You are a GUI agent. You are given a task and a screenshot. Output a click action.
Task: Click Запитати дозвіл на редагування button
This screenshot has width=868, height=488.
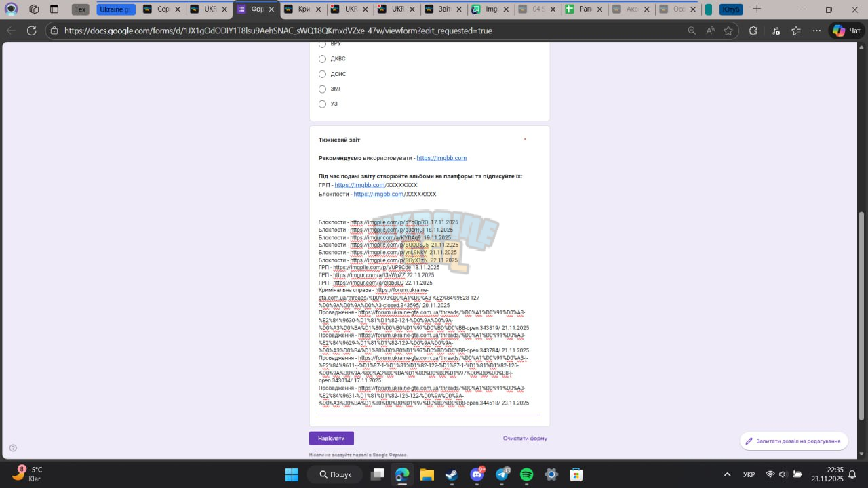(x=793, y=441)
